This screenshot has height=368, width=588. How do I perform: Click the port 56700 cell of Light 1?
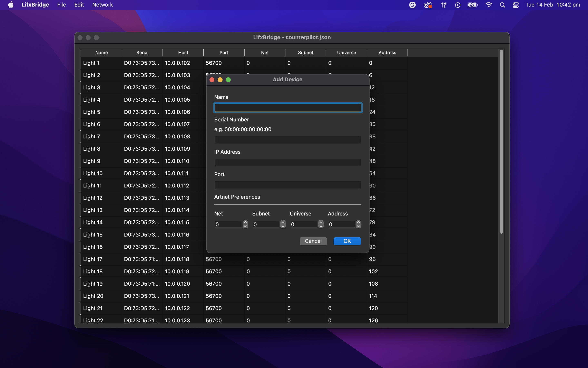pyautogui.click(x=224, y=63)
